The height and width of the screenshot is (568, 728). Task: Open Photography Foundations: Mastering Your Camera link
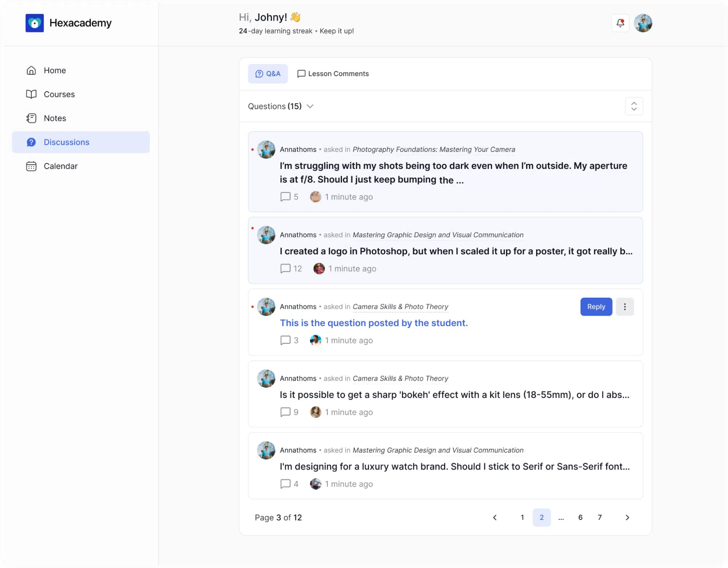click(x=434, y=149)
